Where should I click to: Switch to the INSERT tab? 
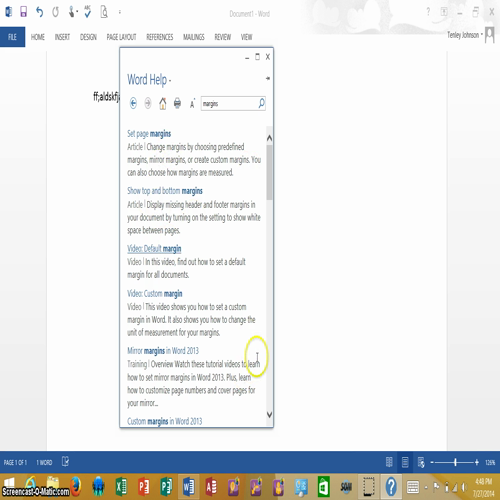(62, 37)
